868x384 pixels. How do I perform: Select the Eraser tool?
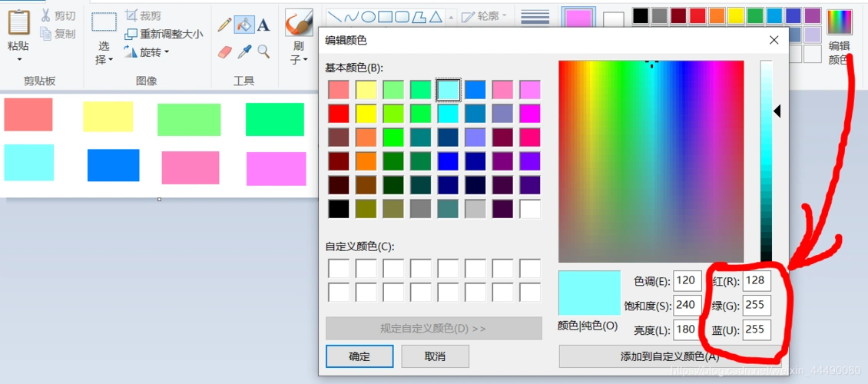coord(225,52)
